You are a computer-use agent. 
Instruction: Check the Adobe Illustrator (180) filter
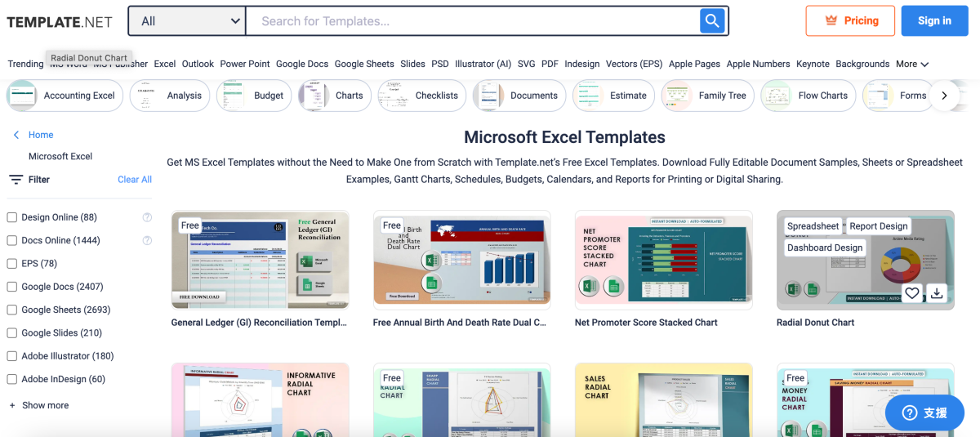12,356
